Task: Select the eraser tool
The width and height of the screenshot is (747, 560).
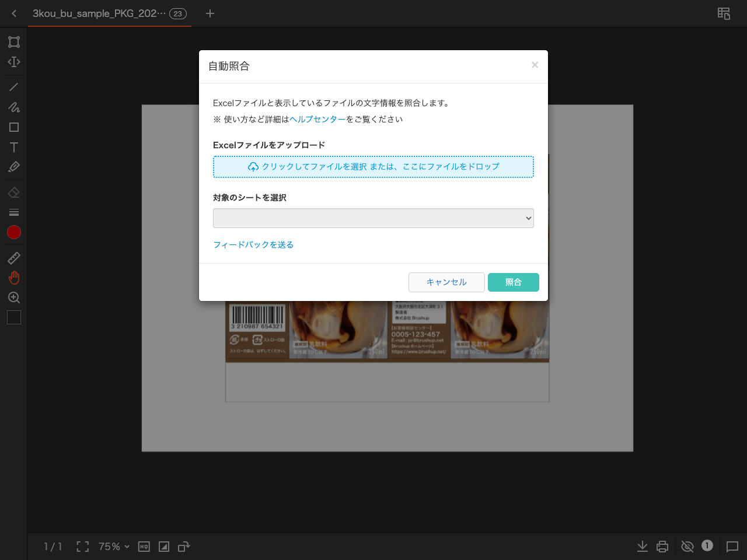Action: (13, 191)
